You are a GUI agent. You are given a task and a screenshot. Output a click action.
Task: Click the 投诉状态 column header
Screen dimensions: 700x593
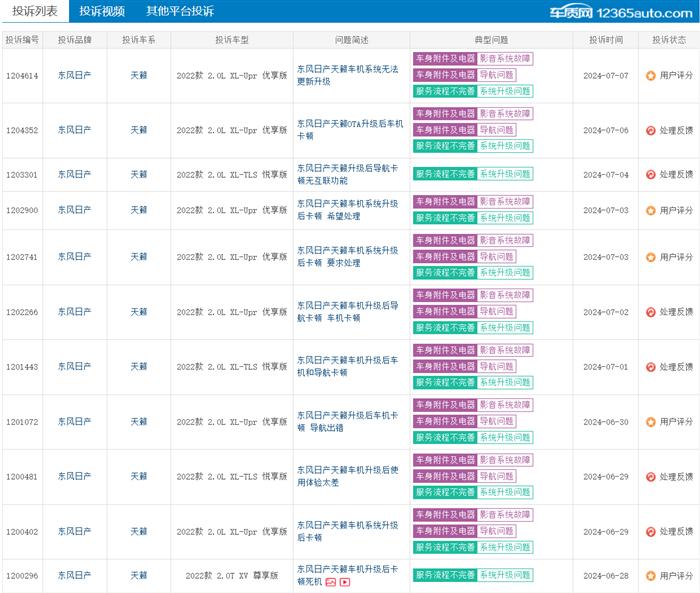coord(669,40)
